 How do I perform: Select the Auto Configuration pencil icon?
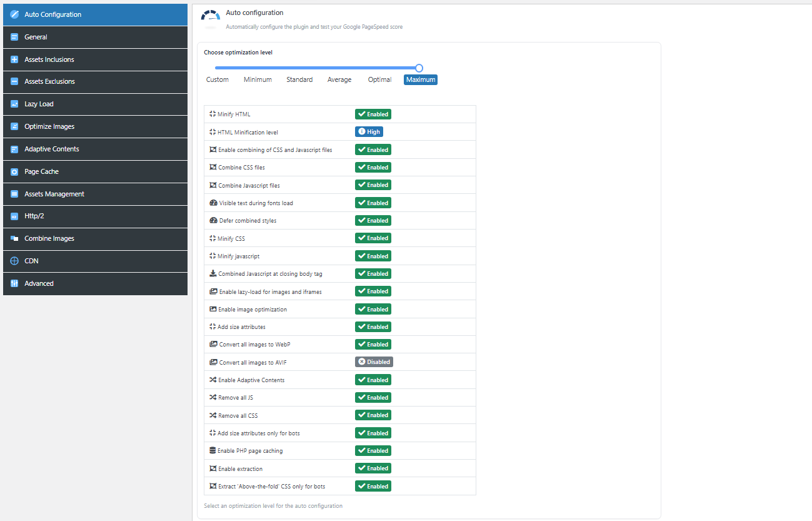pyautogui.click(x=13, y=14)
